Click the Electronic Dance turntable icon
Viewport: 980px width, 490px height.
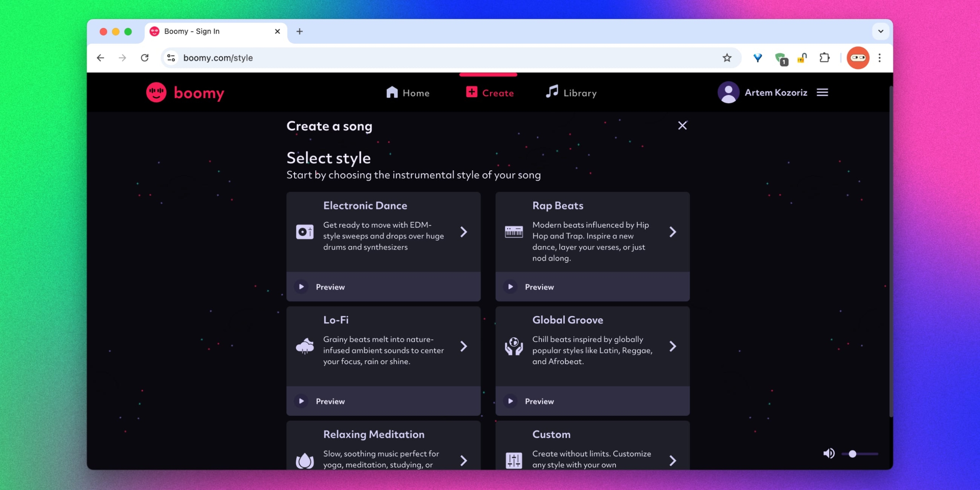coord(305,232)
